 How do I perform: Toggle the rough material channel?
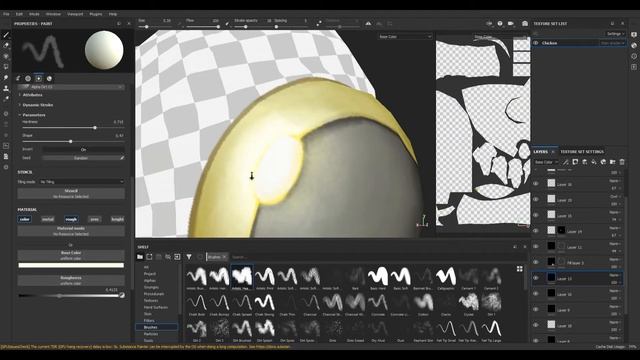coord(71,219)
